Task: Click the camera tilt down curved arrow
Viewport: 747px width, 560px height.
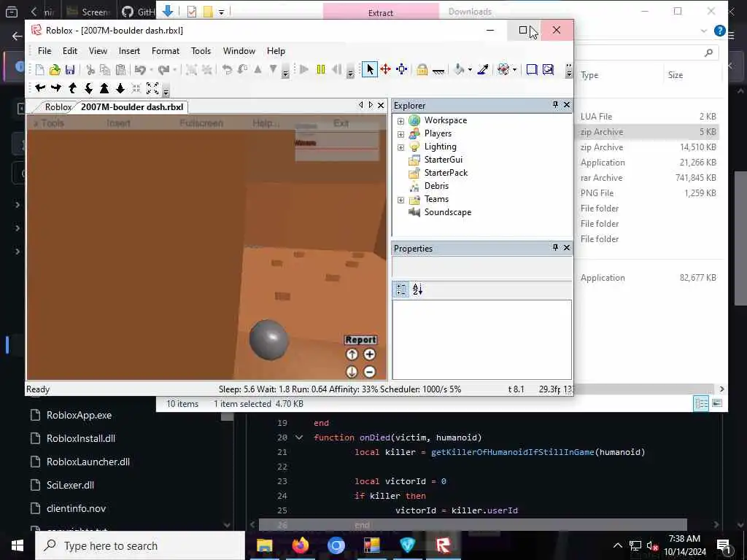Action: pos(88,88)
